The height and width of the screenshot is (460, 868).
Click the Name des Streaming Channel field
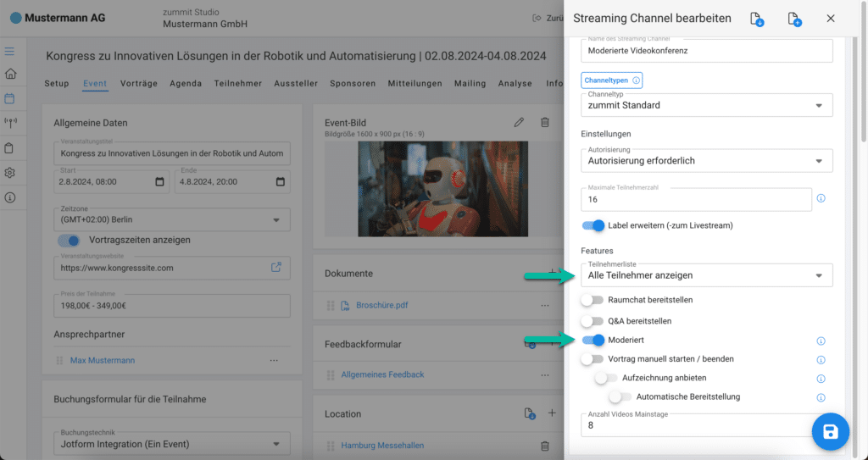point(706,51)
